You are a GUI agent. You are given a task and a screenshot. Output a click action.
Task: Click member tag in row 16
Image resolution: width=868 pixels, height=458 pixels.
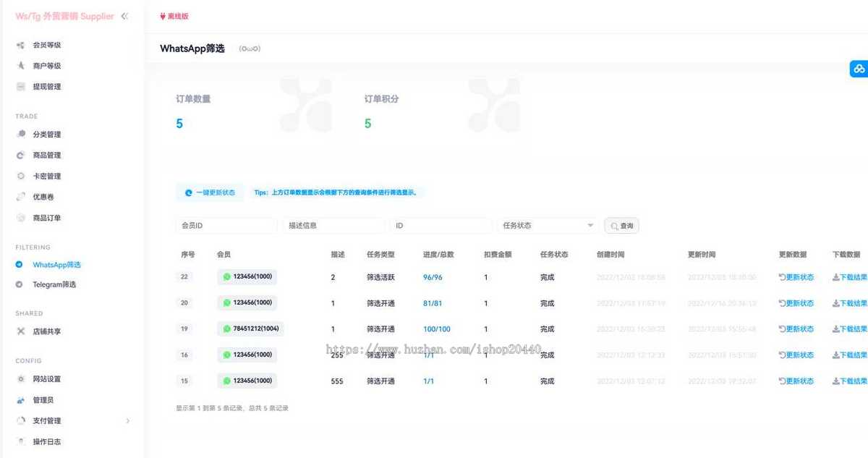point(247,355)
